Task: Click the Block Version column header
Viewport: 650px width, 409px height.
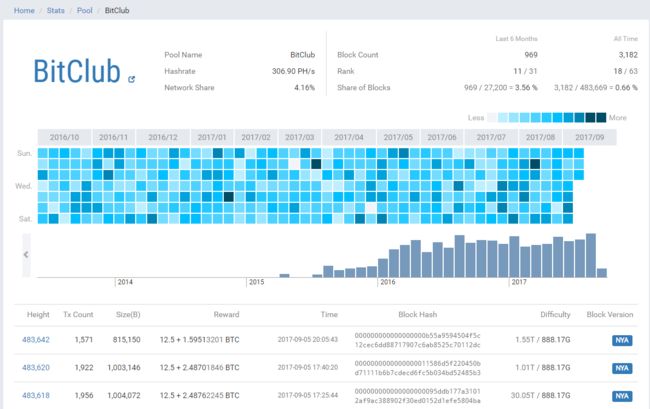Action: [610, 315]
